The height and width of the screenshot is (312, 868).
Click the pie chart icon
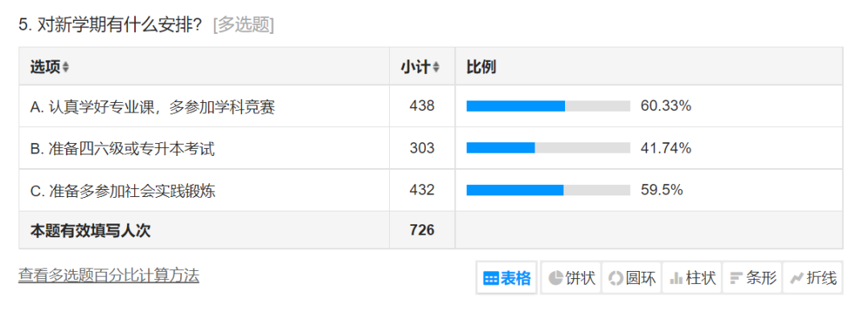click(556, 278)
